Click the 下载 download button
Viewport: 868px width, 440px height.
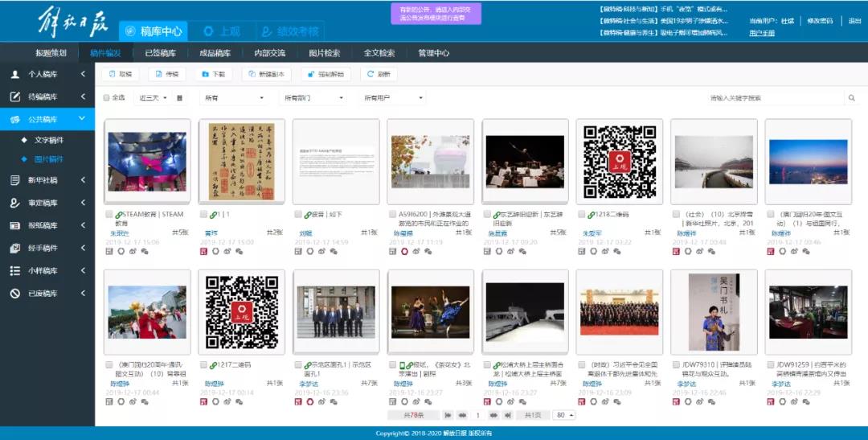pos(214,74)
